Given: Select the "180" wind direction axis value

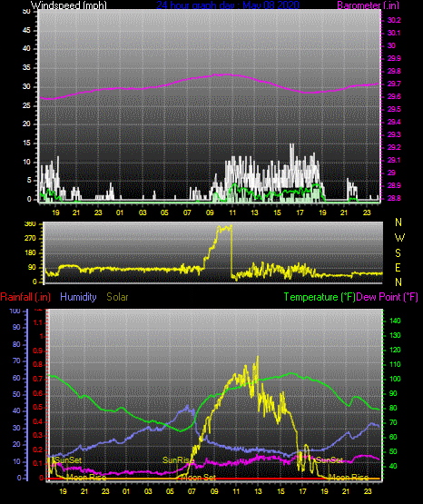Looking at the screenshot, I should [30, 253].
